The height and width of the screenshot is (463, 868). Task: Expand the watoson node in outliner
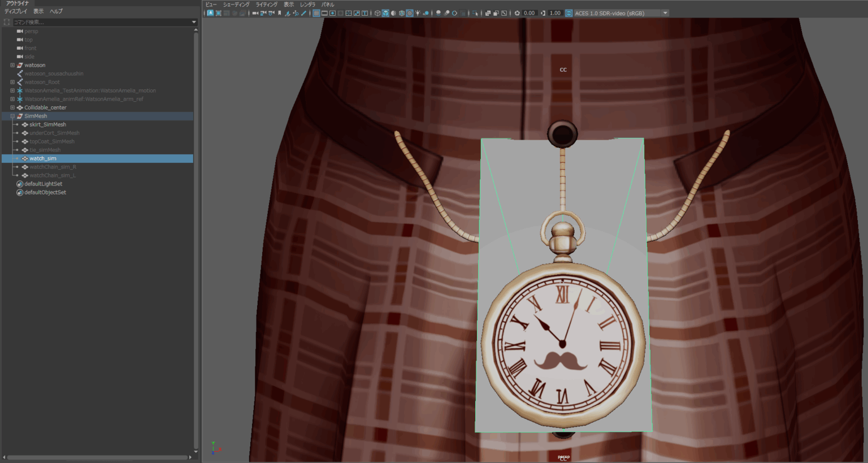[12, 65]
